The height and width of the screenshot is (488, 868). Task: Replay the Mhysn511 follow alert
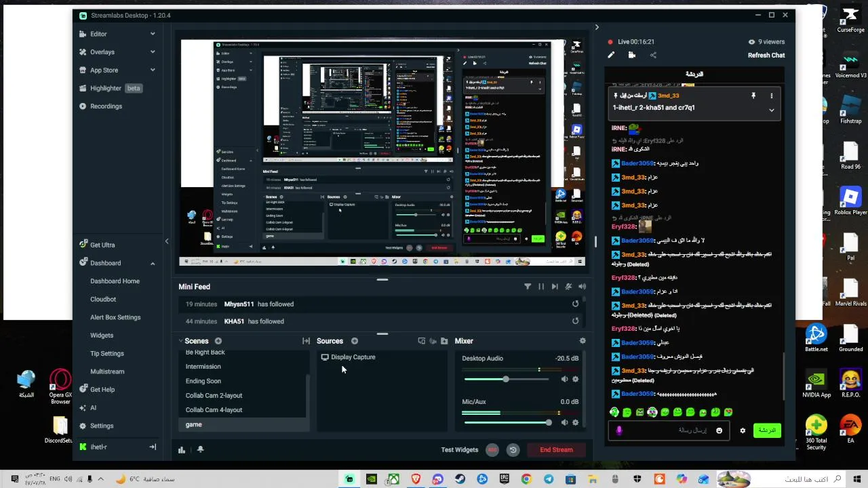point(575,304)
